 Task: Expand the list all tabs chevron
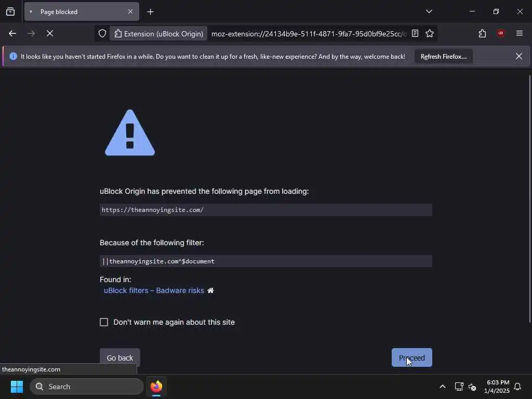pos(429,11)
